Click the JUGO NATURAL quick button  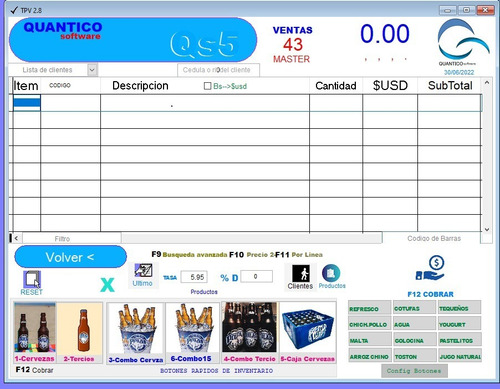click(460, 355)
